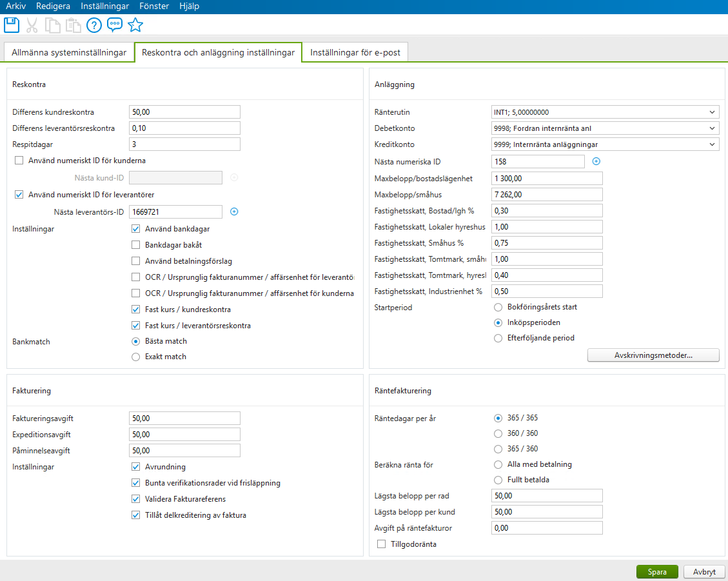This screenshot has width=728, height=581.
Task: Click in the Respitdagar input field
Action: tap(184, 144)
